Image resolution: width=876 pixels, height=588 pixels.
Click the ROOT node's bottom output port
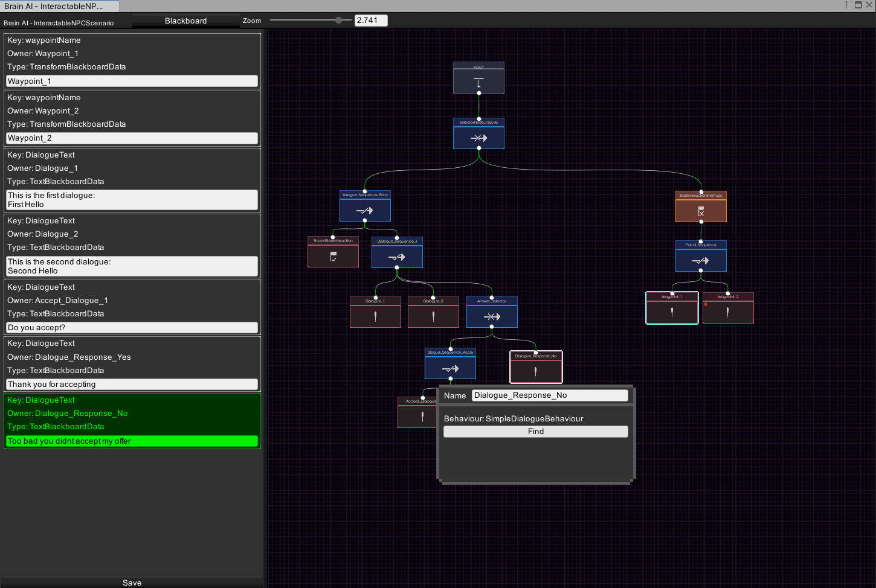click(478, 93)
